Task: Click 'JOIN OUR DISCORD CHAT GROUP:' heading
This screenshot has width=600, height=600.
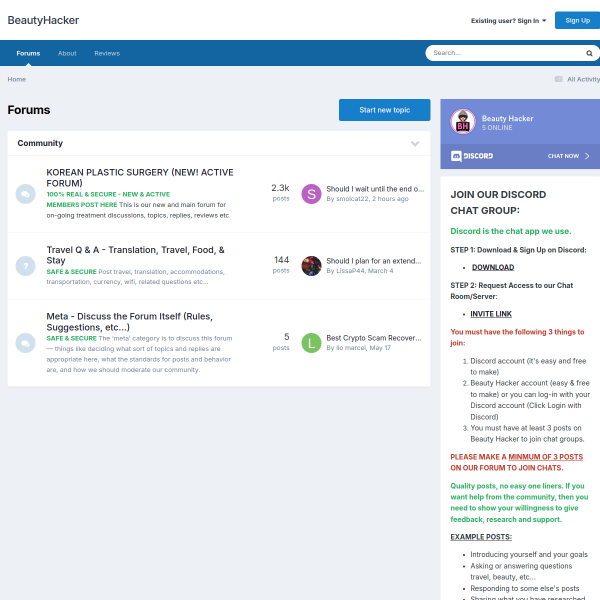Action: tap(498, 202)
